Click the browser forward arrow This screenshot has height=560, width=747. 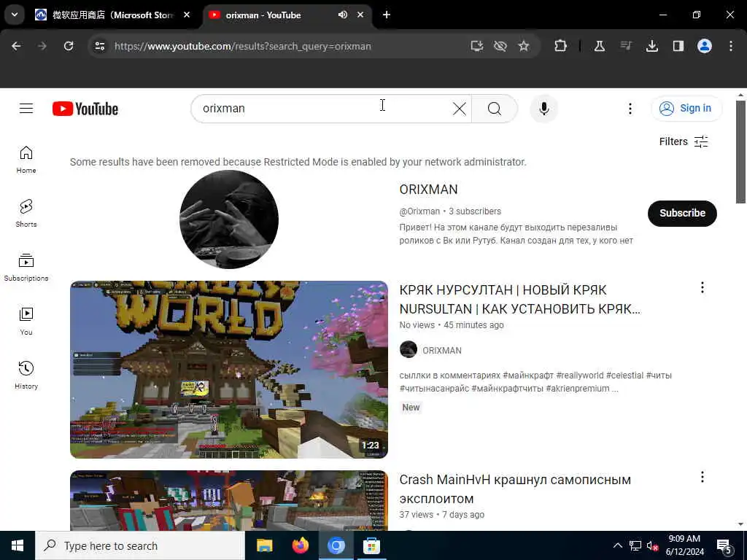(x=42, y=46)
